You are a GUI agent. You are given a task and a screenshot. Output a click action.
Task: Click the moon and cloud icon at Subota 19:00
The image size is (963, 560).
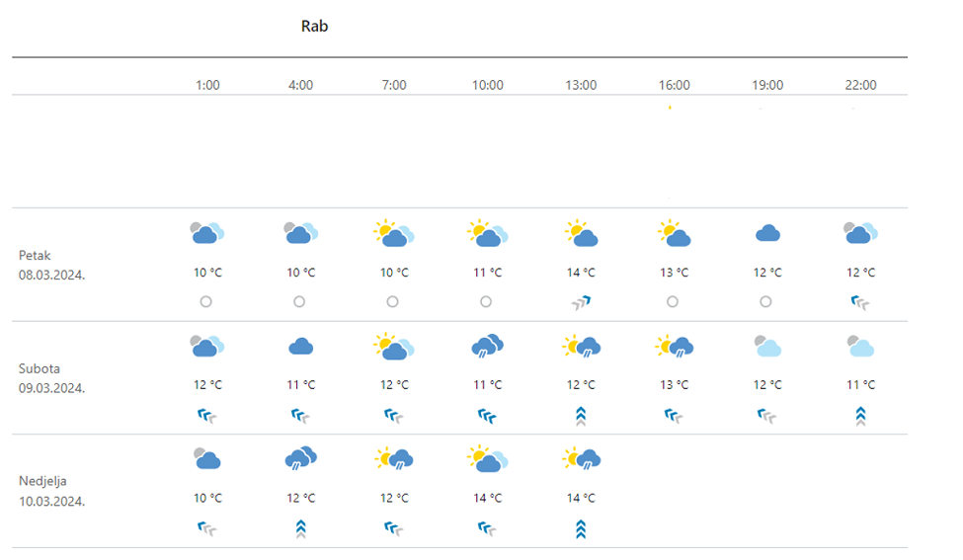[x=767, y=347]
